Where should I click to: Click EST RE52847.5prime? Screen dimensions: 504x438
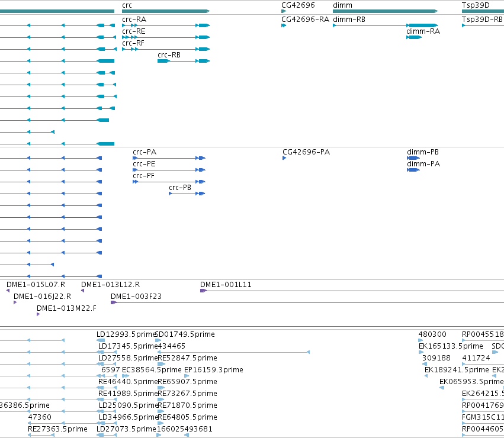pyautogui.click(x=187, y=358)
